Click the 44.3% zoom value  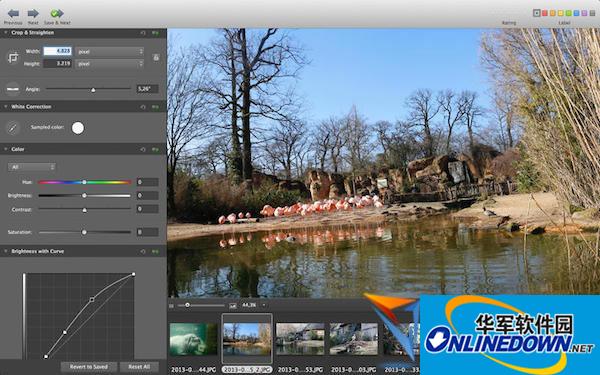pos(249,305)
